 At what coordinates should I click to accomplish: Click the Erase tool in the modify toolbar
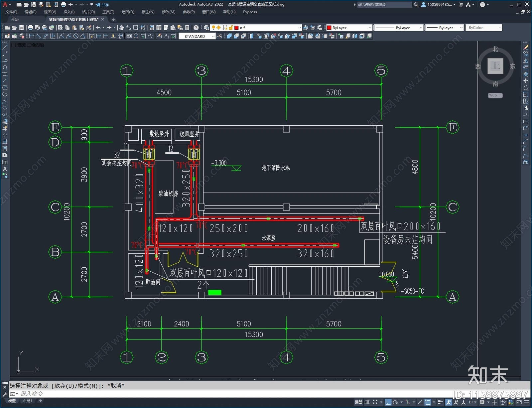526,48
